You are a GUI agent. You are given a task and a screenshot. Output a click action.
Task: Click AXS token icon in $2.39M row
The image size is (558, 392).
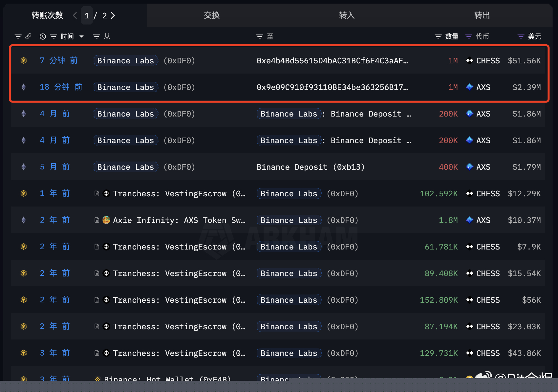coord(470,87)
